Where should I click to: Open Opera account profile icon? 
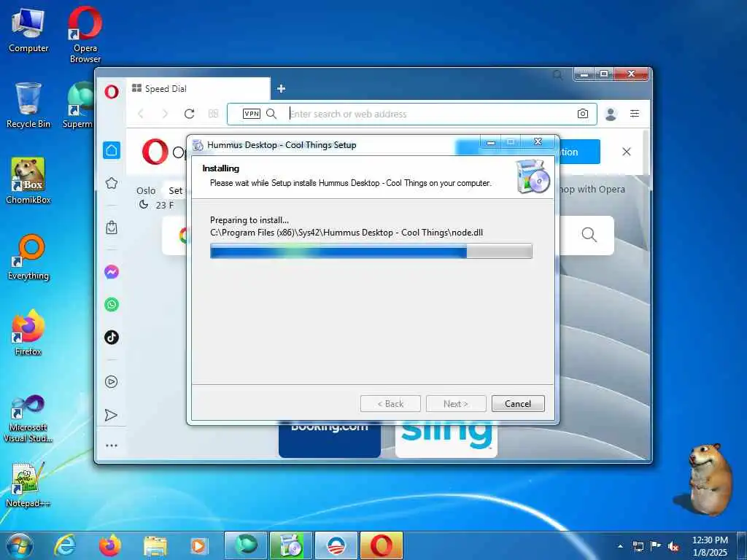[611, 114]
